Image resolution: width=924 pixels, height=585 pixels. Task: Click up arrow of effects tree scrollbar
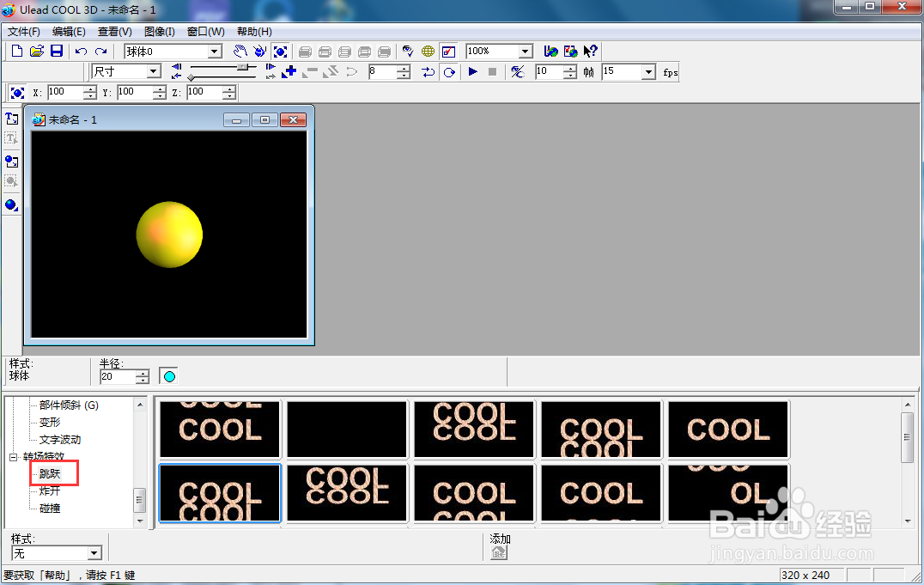140,405
